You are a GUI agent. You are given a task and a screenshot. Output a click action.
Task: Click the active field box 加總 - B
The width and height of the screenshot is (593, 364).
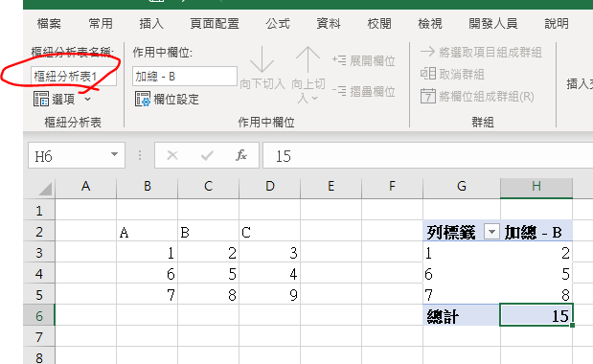tap(185, 77)
